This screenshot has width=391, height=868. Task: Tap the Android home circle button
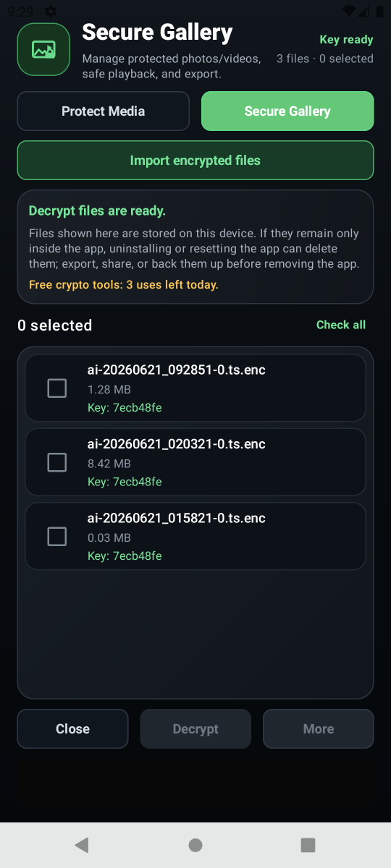click(x=195, y=845)
